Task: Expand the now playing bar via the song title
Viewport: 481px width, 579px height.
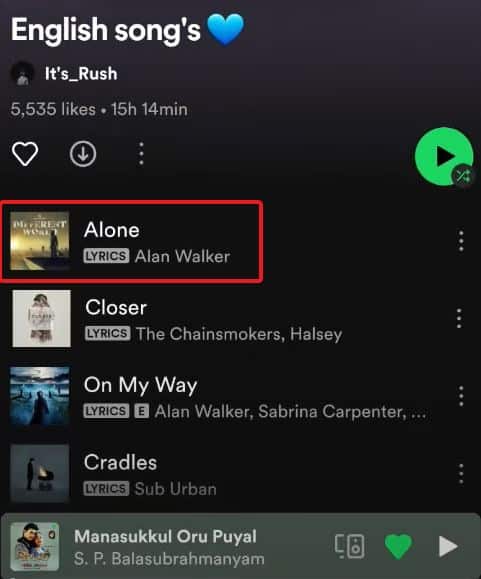Action: (x=165, y=537)
